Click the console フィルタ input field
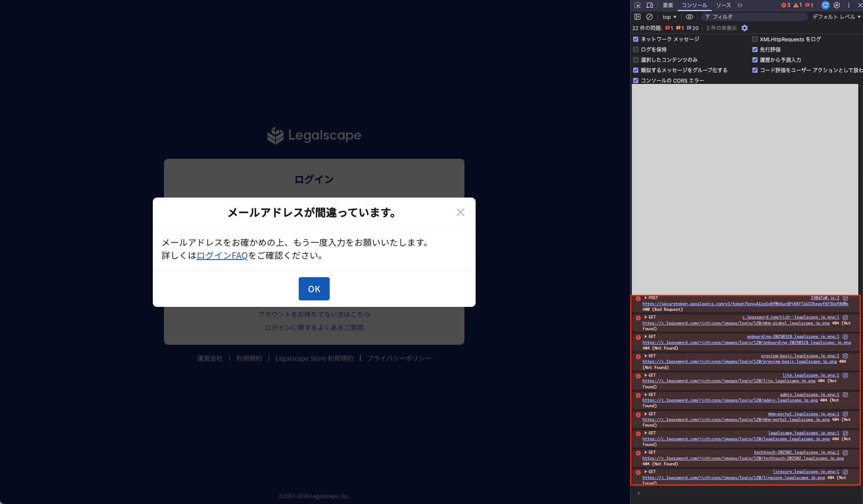The height and width of the screenshot is (504, 863). [754, 17]
